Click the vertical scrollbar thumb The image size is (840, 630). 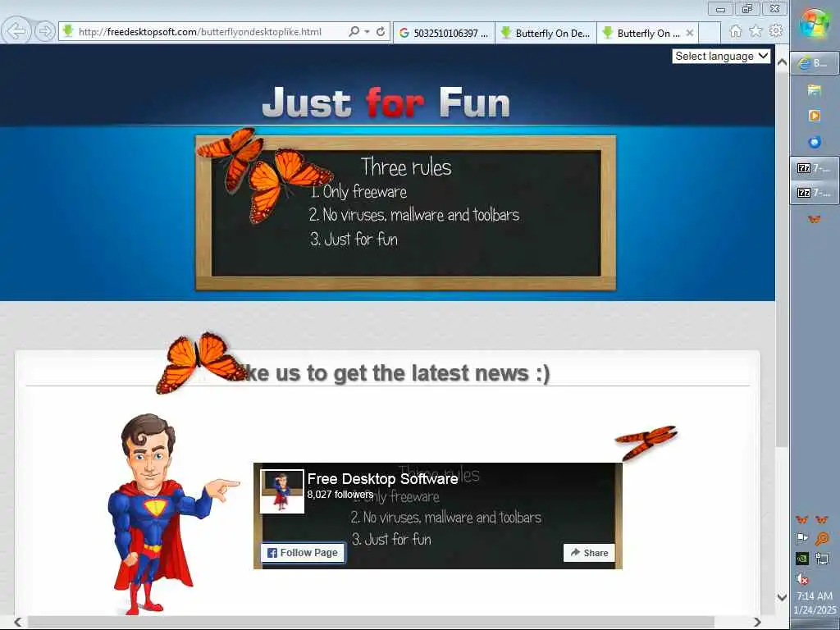[x=782, y=259]
